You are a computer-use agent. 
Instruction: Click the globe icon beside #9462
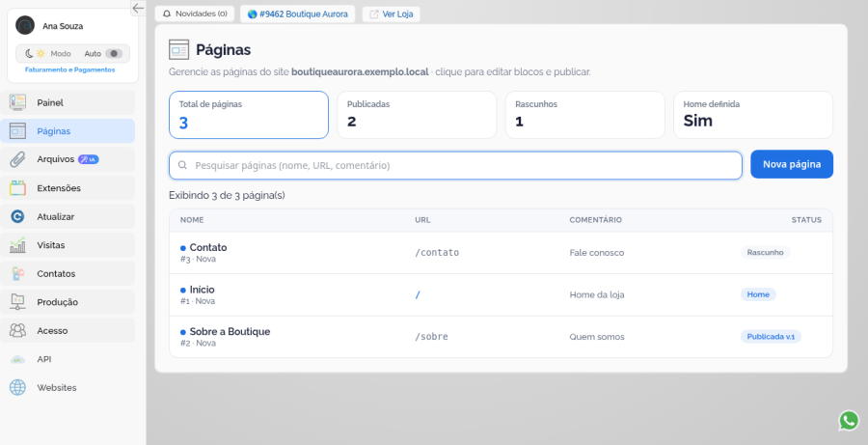coord(252,14)
